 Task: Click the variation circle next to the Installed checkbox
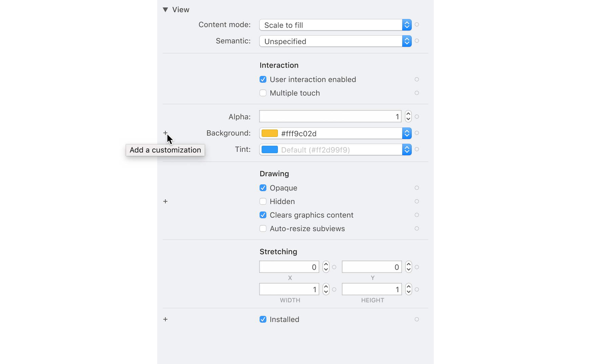pyautogui.click(x=417, y=319)
